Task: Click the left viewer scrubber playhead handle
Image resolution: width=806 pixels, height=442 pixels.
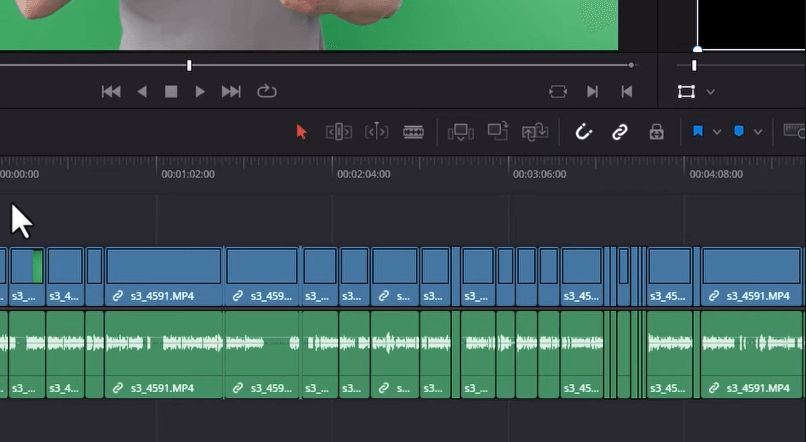Action: tap(189, 65)
